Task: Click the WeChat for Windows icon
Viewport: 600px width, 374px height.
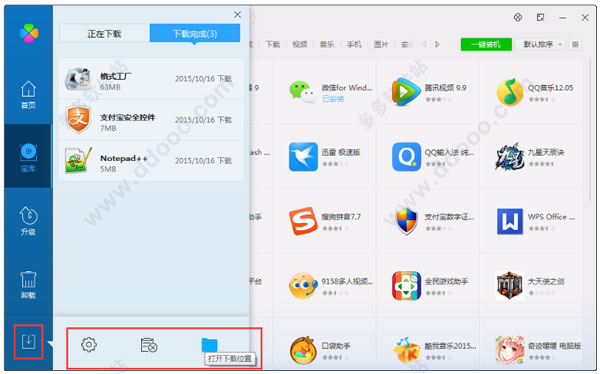Action: pyautogui.click(x=303, y=92)
